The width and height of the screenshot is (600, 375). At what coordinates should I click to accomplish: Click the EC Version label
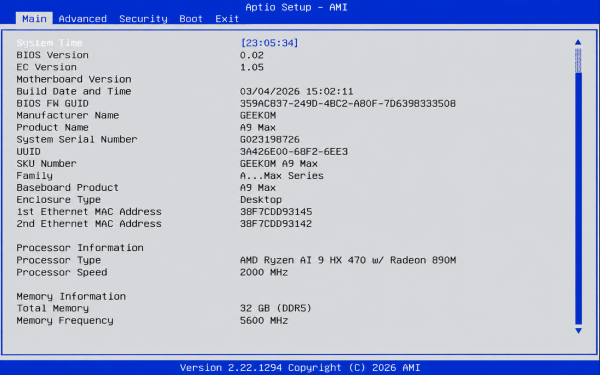click(46, 67)
